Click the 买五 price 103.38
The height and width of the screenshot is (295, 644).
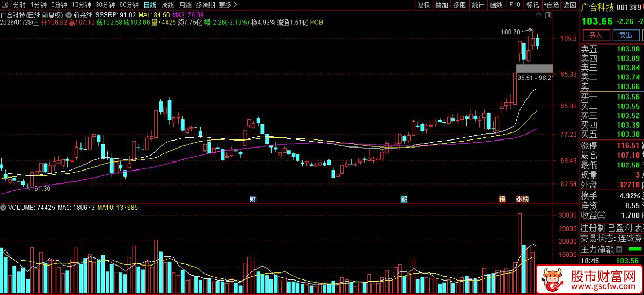coord(628,134)
